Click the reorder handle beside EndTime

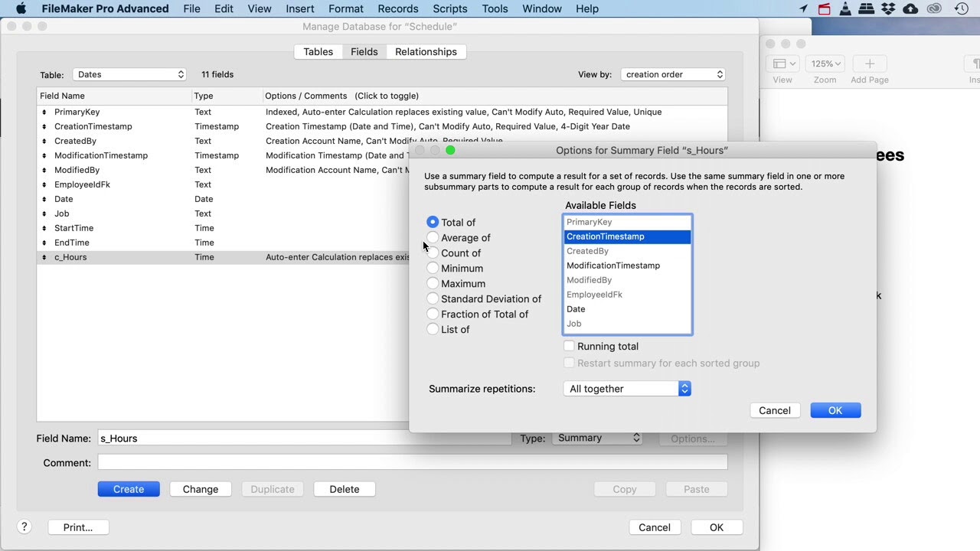tap(44, 243)
